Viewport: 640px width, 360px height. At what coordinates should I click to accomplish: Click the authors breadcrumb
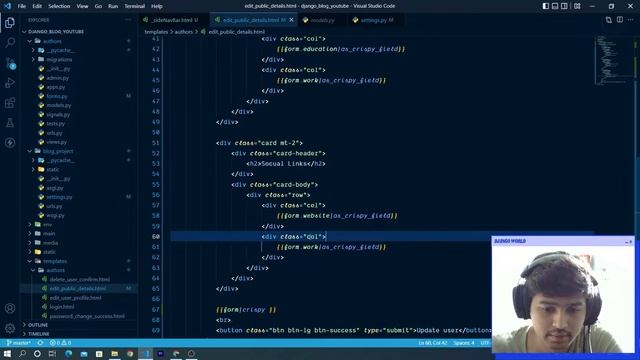184,32
